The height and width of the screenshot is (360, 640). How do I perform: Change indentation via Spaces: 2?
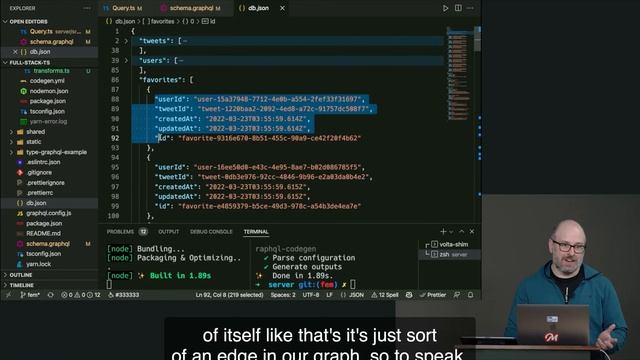(x=283, y=295)
